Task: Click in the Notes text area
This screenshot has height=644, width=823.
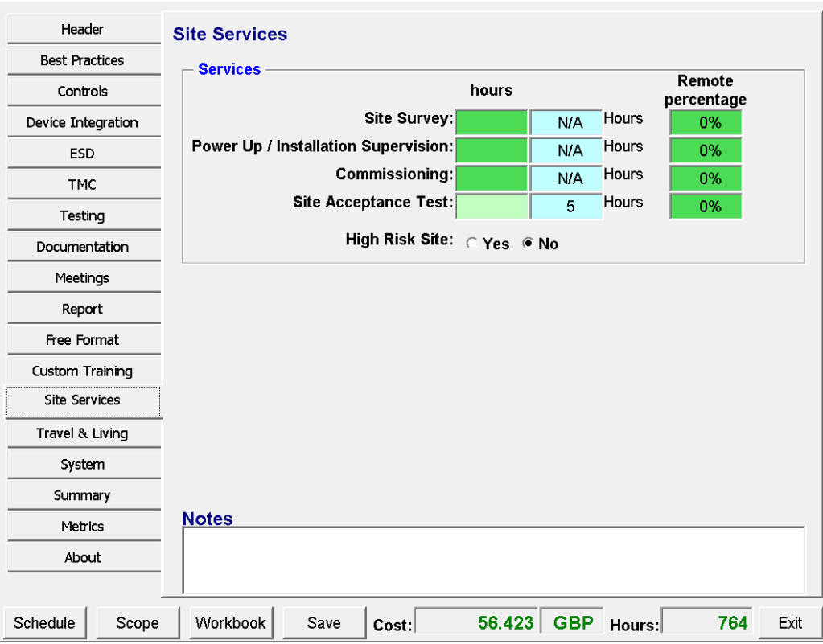Action: point(493,560)
